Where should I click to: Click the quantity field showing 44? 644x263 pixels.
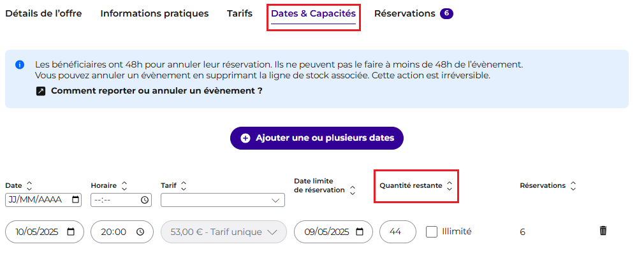click(x=398, y=232)
